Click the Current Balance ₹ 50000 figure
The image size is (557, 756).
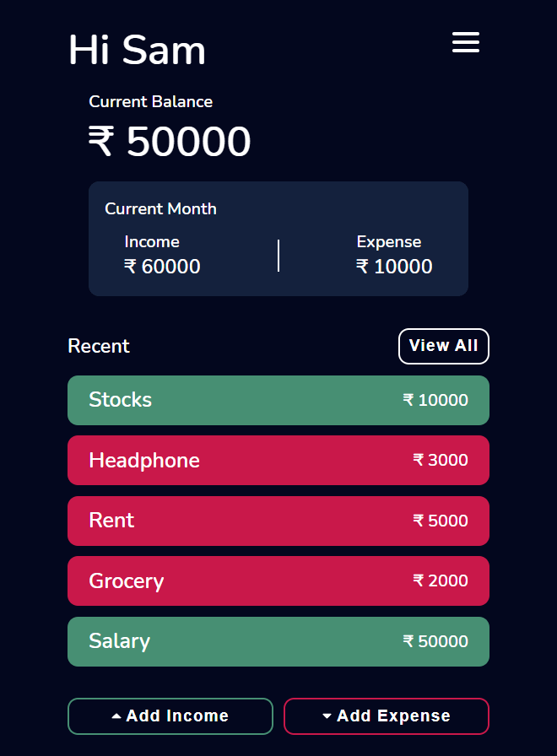tap(170, 141)
